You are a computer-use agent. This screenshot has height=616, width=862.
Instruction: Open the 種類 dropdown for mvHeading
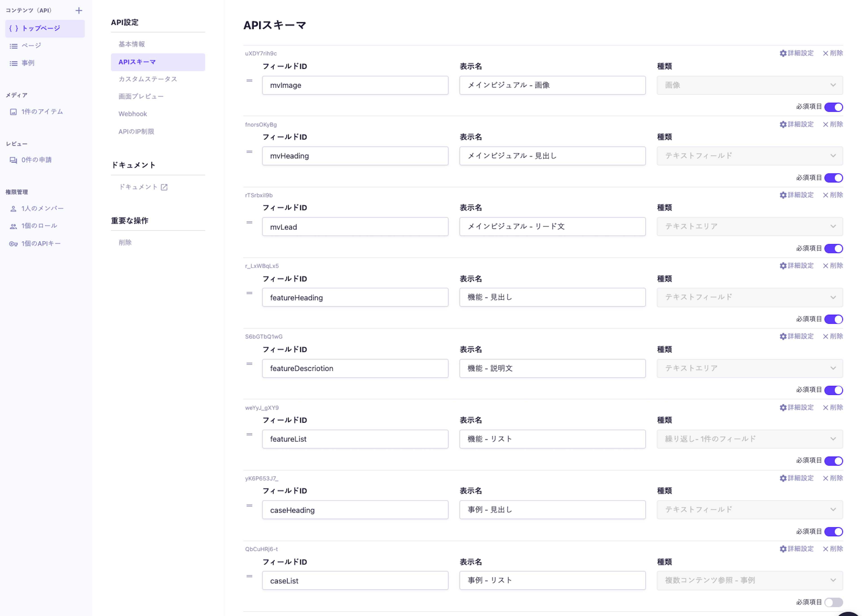[749, 156]
